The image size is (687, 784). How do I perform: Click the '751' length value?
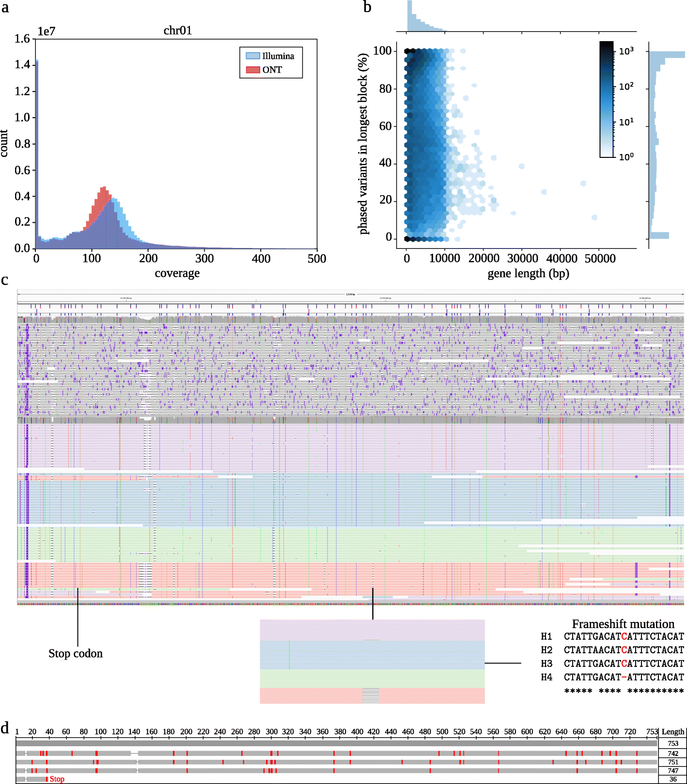[x=673, y=762]
